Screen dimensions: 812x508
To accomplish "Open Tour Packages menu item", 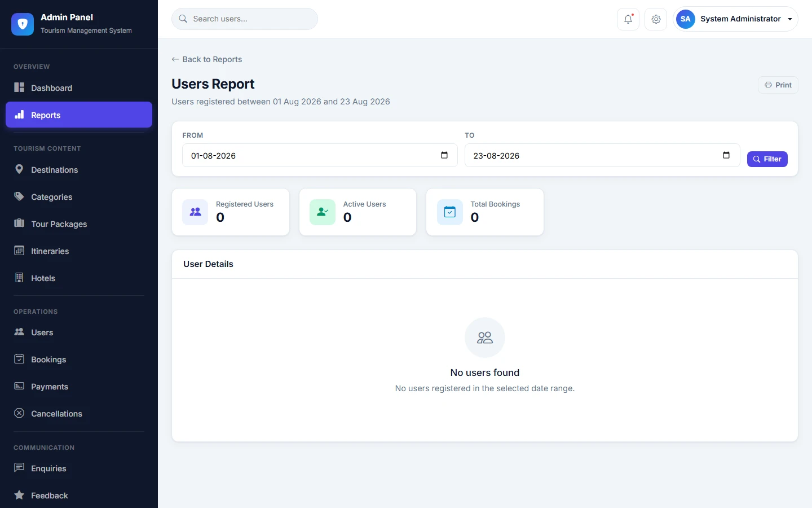I will coord(79,224).
